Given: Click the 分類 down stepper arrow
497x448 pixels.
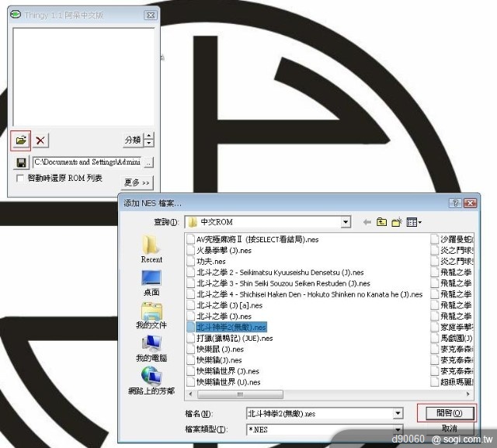Looking at the screenshot, I should tap(149, 143).
